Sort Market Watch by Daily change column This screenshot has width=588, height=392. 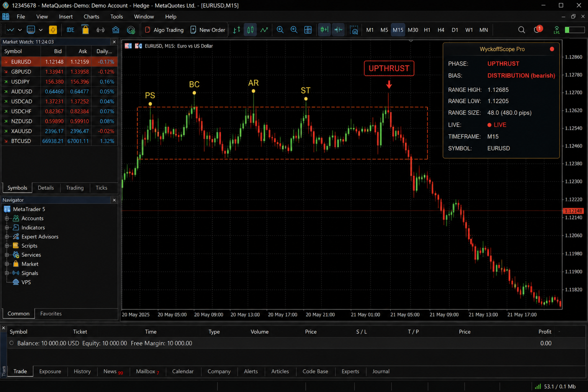pos(104,51)
